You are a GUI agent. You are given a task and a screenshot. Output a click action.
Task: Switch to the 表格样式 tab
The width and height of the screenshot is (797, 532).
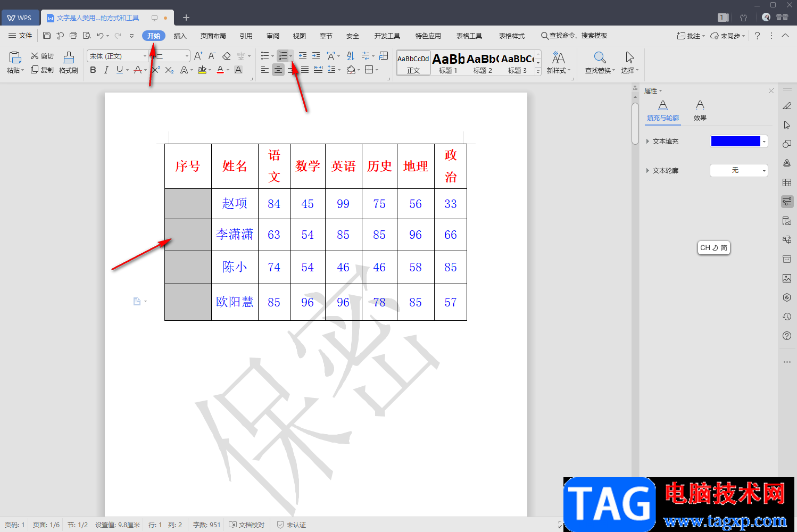coord(512,36)
